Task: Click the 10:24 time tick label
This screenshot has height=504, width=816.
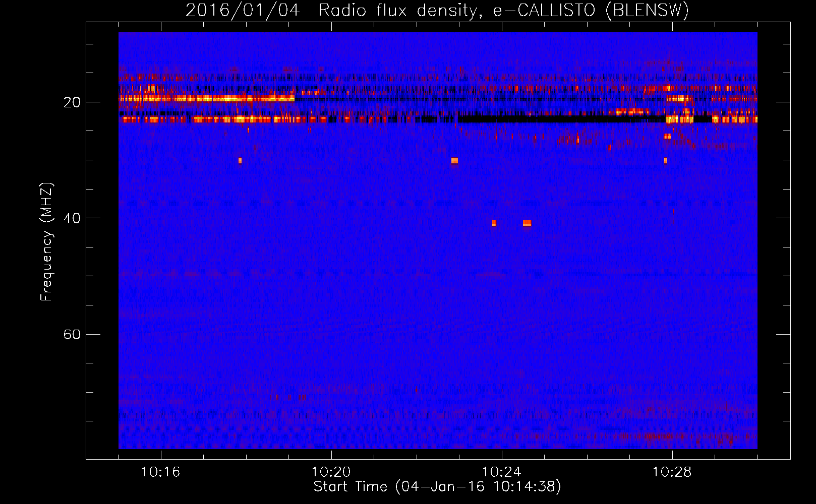Action: coord(502,472)
